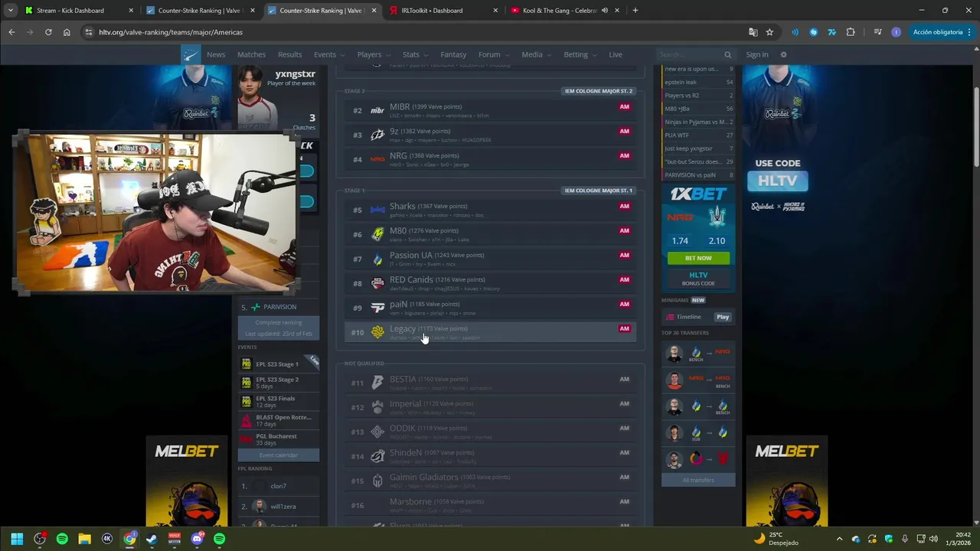The height and width of the screenshot is (551, 980).
Task: Open the Chrome three-dot menu
Action: pyautogui.click(x=970, y=32)
